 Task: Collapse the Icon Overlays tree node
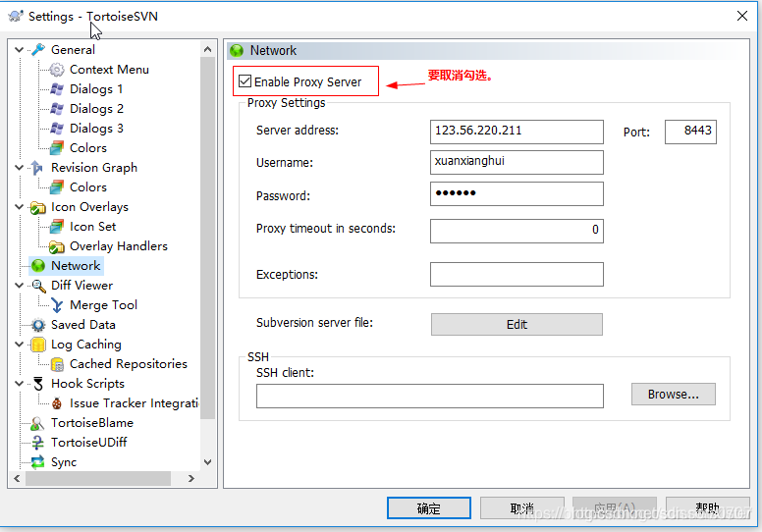pyautogui.click(x=20, y=207)
